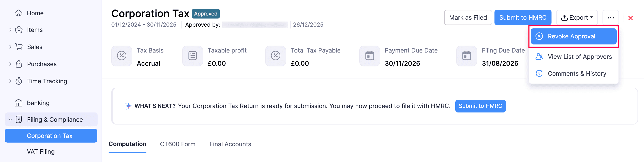This screenshot has width=644, height=162.
Task: Click the Filing Due Date calendar icon
Action: click(x=466, y=56)
